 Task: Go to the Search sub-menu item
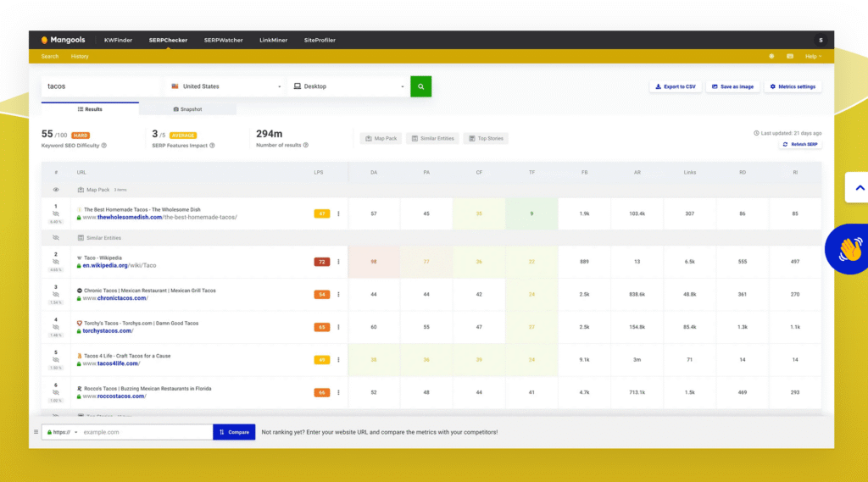(x=50, y=57)
